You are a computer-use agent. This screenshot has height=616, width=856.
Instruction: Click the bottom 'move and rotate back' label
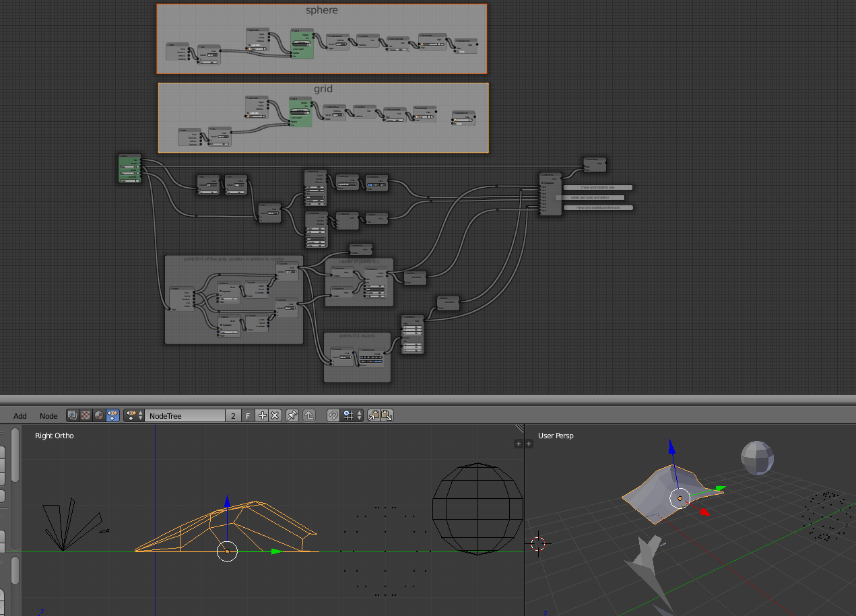pyautogui.click(x=597, y=207)
